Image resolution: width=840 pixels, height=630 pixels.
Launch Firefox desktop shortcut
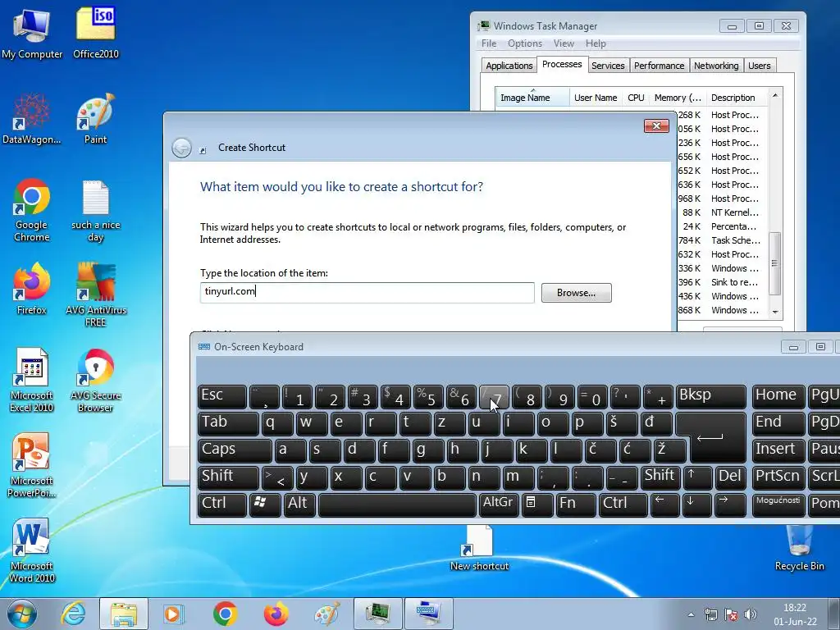pos(32,288)
